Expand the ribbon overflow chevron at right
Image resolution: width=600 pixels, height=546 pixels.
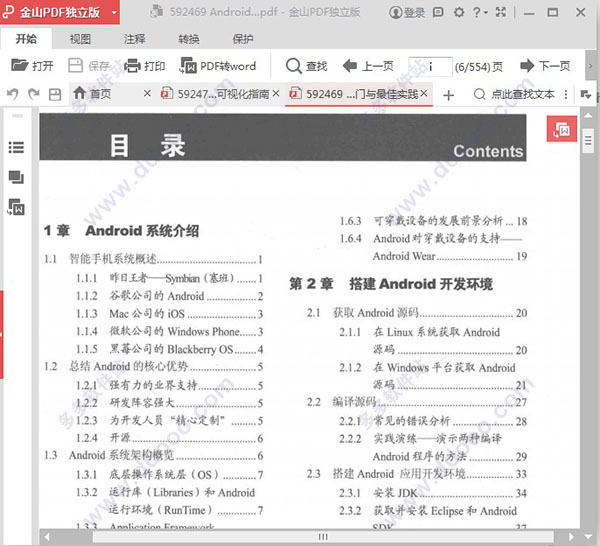click(590, 66)
